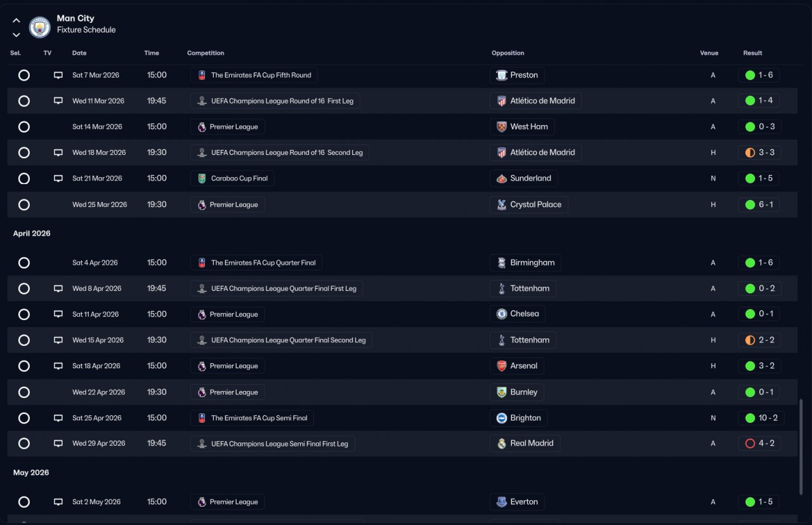Viewport: 812px width, 525px height.
Task: Click the Chelsea club badge
Action: point(502,314)
